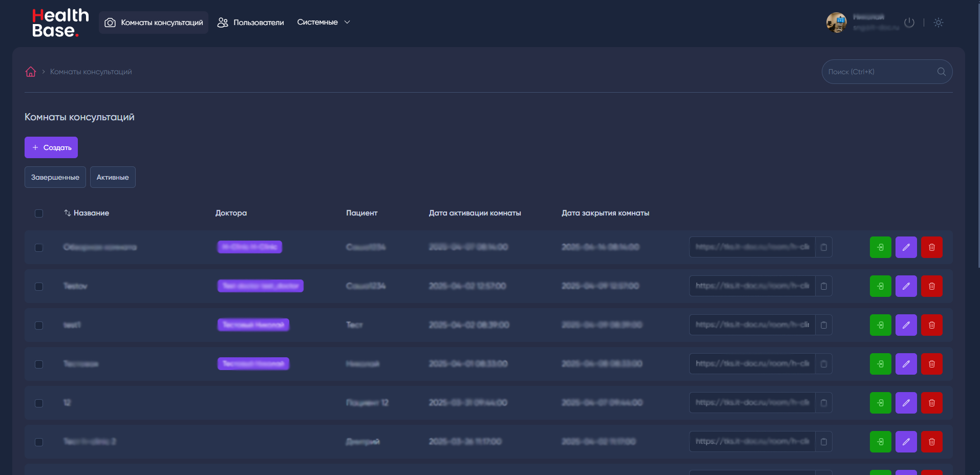Click the URL field in Testov row
This screenshot has height=475, width=980.
752,286
